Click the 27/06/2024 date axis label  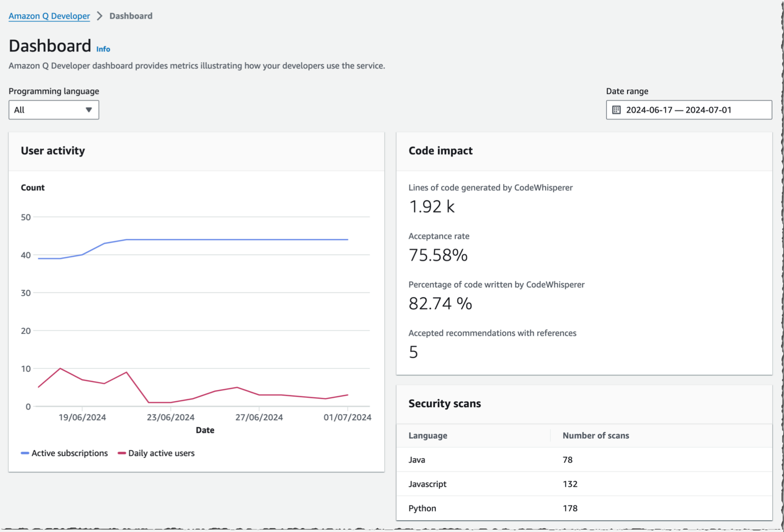click(259, 417)
